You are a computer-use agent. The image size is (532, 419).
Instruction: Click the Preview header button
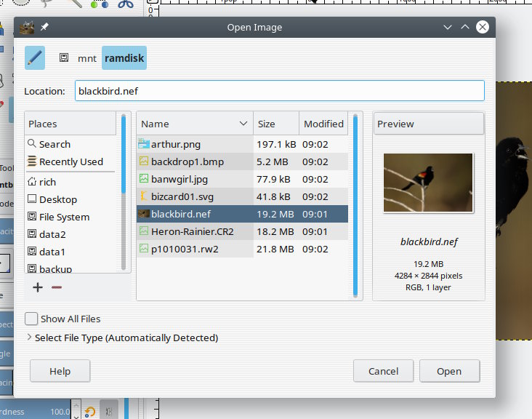click(x=429, y=124)
